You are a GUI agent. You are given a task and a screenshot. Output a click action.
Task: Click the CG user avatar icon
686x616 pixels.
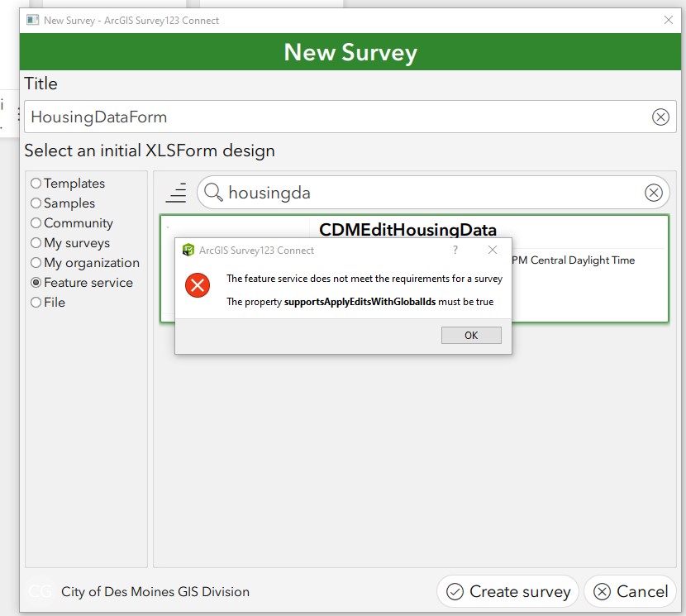[40, 591]
